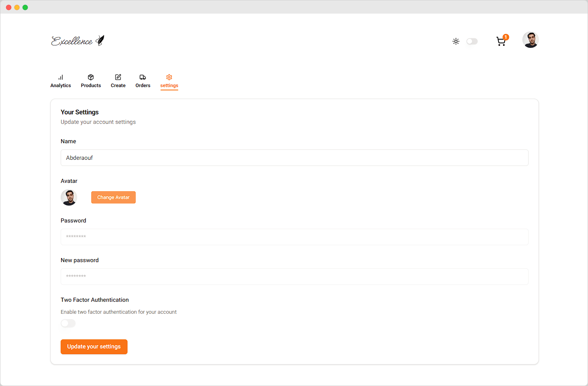This screenshot has width=588, height=386.
Task: Click the 'Avatar' label
Action: click(69, 181)
